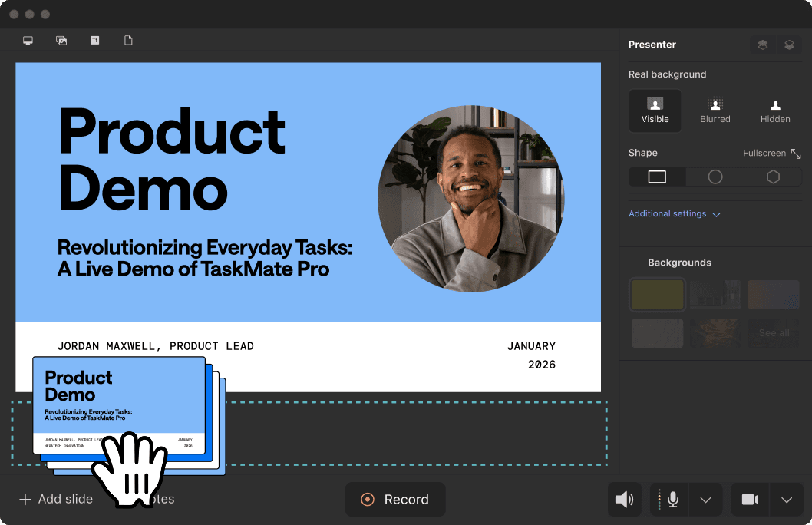Open the media library panel

(x=61, y=40)
